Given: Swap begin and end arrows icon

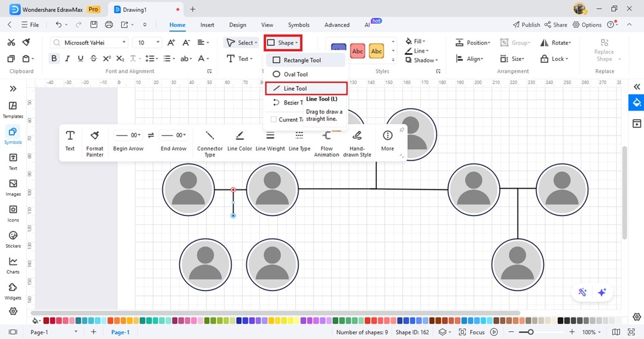Looking at the screenshot, I should coord(151,135).
